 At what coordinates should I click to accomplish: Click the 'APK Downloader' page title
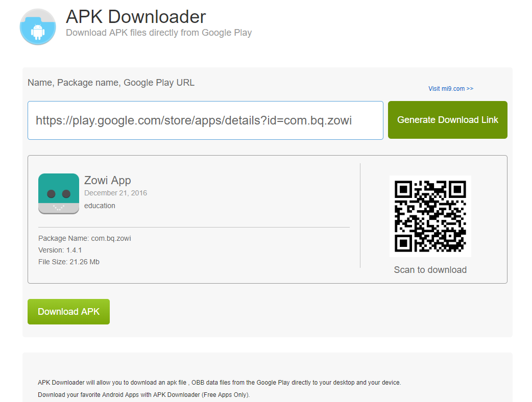(x=136, y=17)
